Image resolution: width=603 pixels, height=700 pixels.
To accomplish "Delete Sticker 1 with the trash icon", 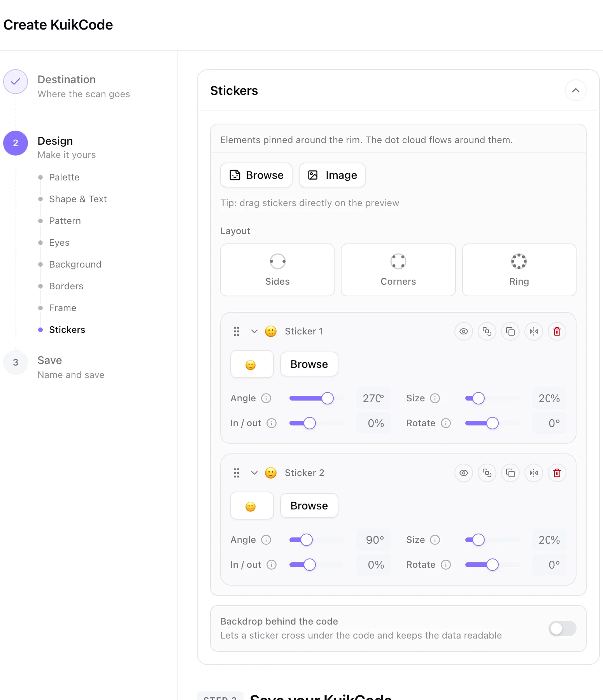I will pos(557,331).
